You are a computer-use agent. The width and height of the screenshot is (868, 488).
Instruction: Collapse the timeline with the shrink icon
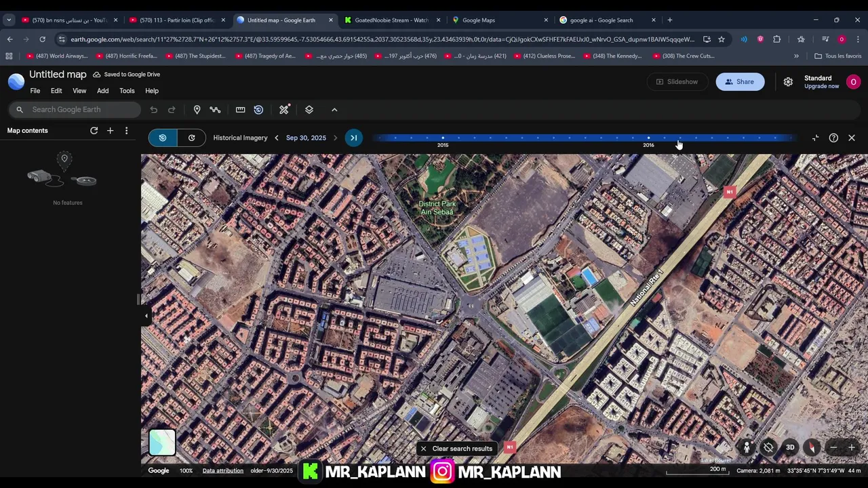tap(815, 138)
